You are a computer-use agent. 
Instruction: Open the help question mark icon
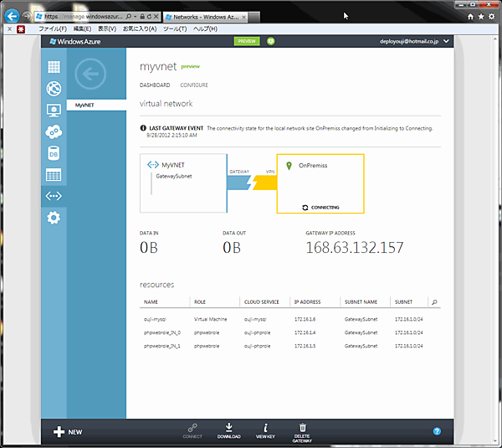point(437,431)
